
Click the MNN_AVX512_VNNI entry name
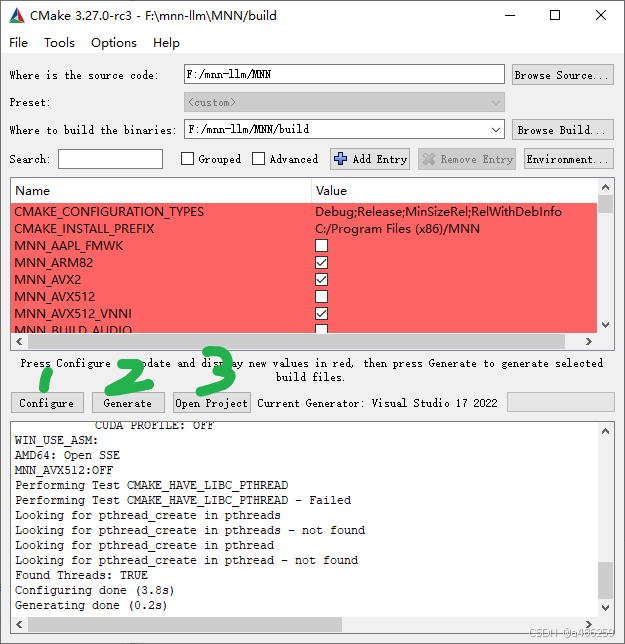pos(73,314)
